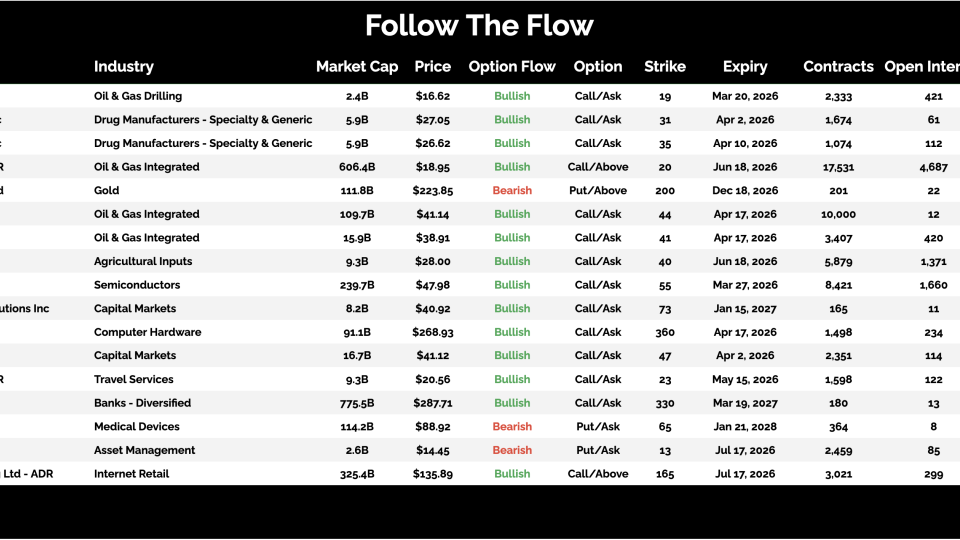Select the Jan 21, 2028 expiry cell
This screenshot has width=960, height=540.
[x=745, y=427]
